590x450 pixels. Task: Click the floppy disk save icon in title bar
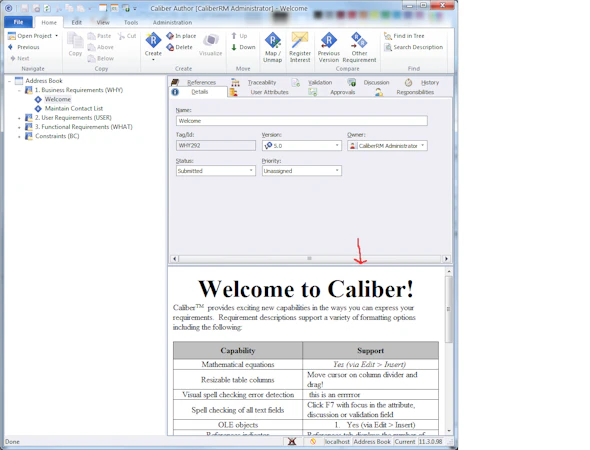24,8
